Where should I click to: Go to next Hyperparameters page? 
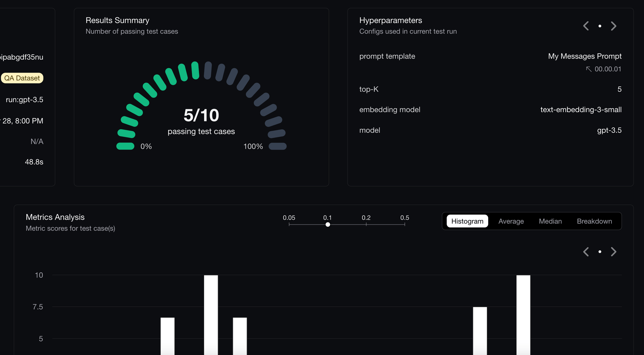pyautogui.click(x=613, y=26)
